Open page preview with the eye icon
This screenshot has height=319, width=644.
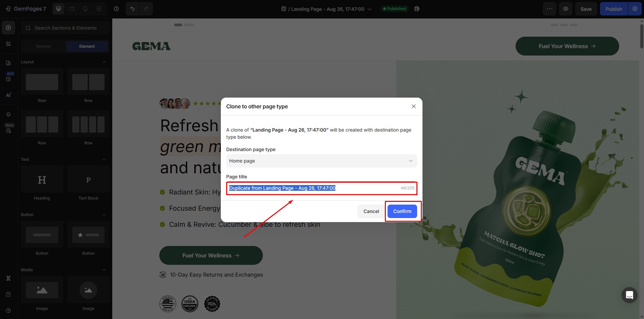point(566,9)
